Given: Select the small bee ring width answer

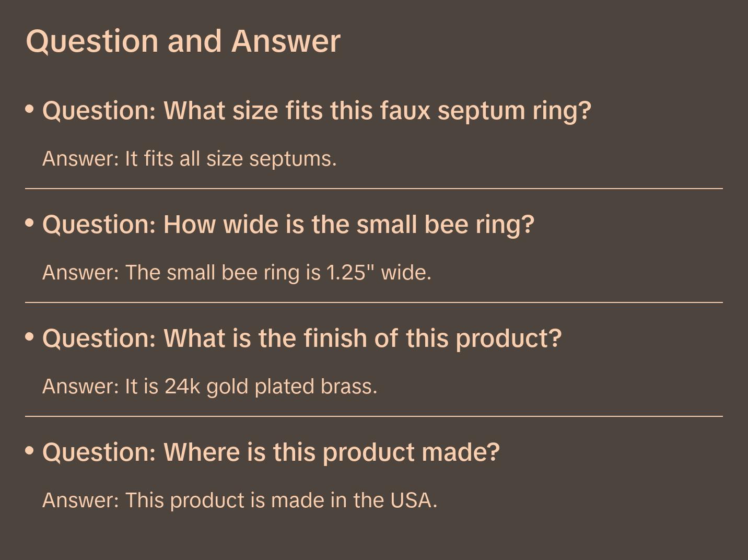Looking at the screenshot, I should (237, 273).
